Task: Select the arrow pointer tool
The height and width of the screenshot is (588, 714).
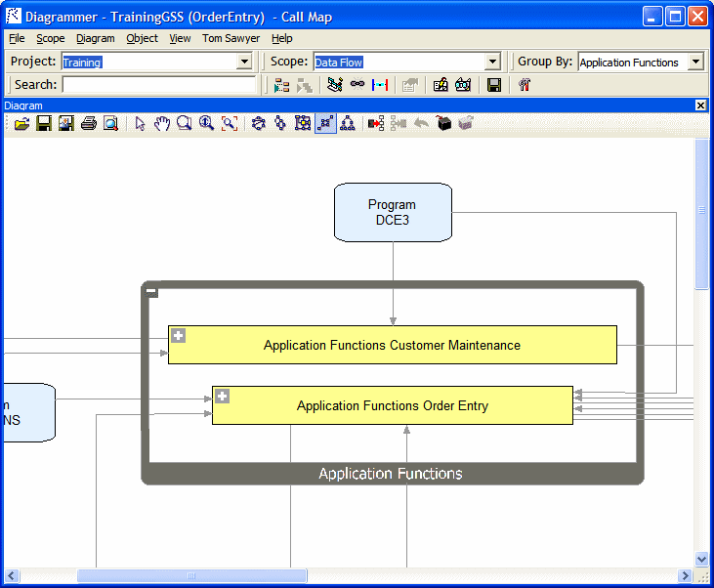Action: 141,124
